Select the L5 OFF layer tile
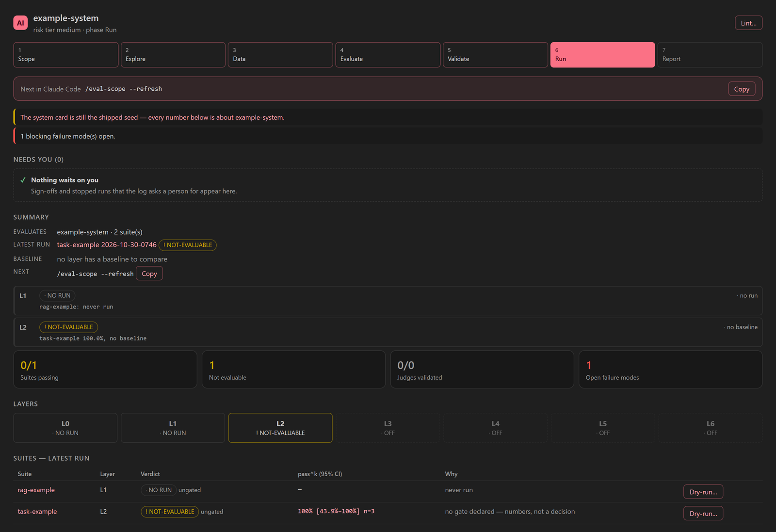 (603, 428)
